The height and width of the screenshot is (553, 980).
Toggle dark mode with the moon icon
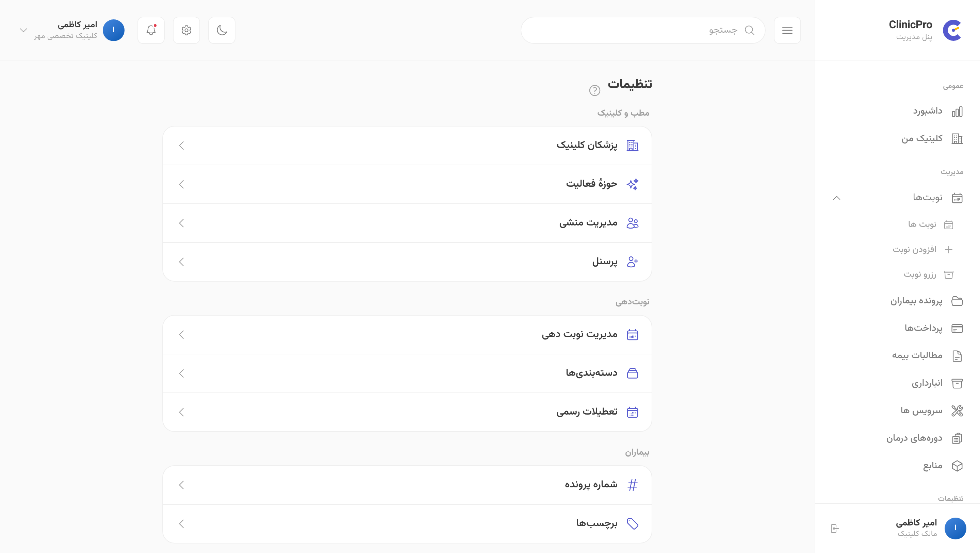click(222, 30)
